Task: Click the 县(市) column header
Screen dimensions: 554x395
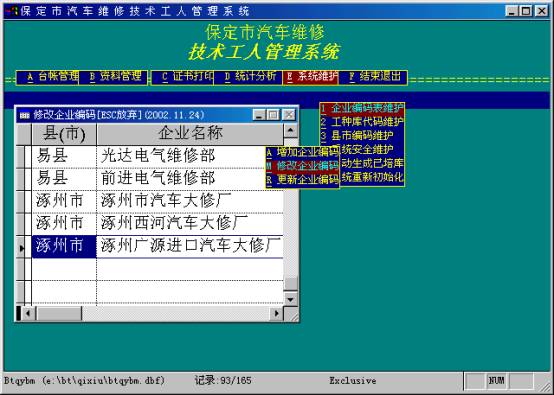Action: coord(64,134)
